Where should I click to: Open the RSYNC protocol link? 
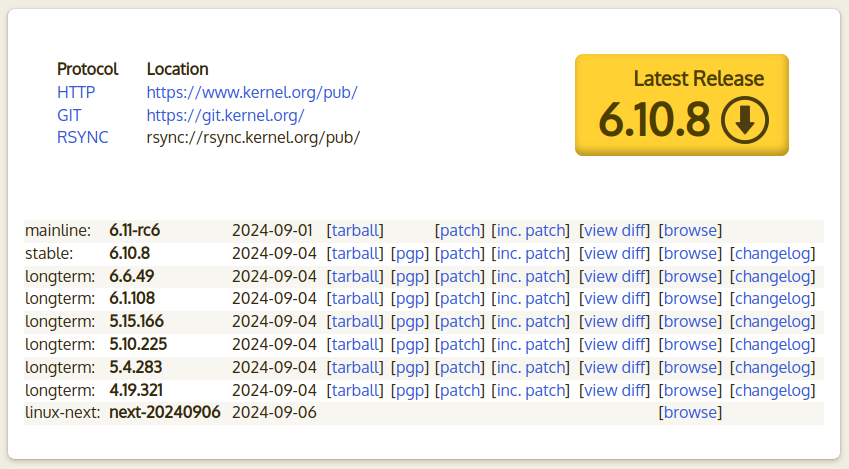tap(82, 138)
